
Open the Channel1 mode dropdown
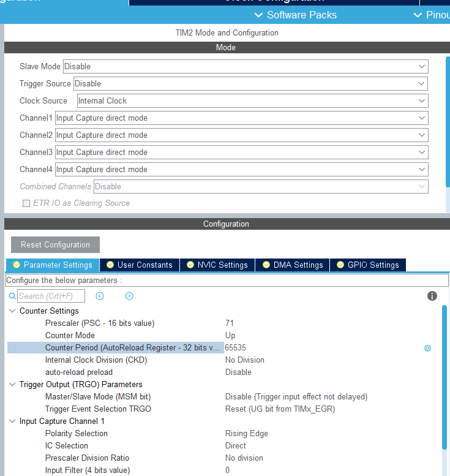click(x=242, y=118)
